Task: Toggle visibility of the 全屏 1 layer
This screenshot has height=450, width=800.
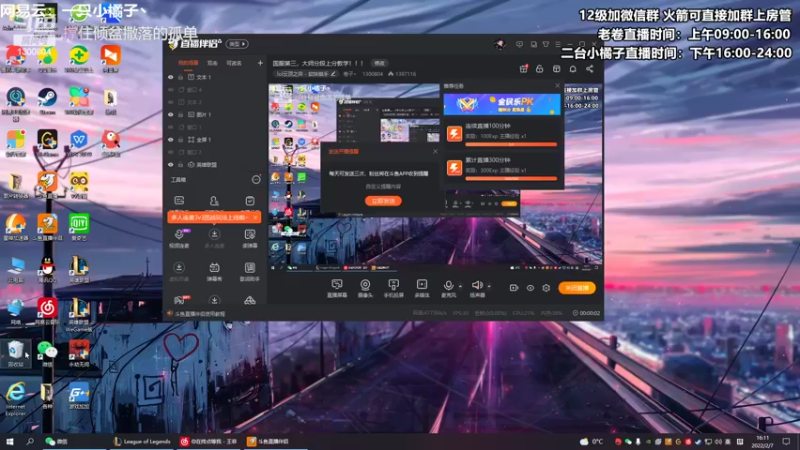Action: pyautogui.click(x=170, y=139)
